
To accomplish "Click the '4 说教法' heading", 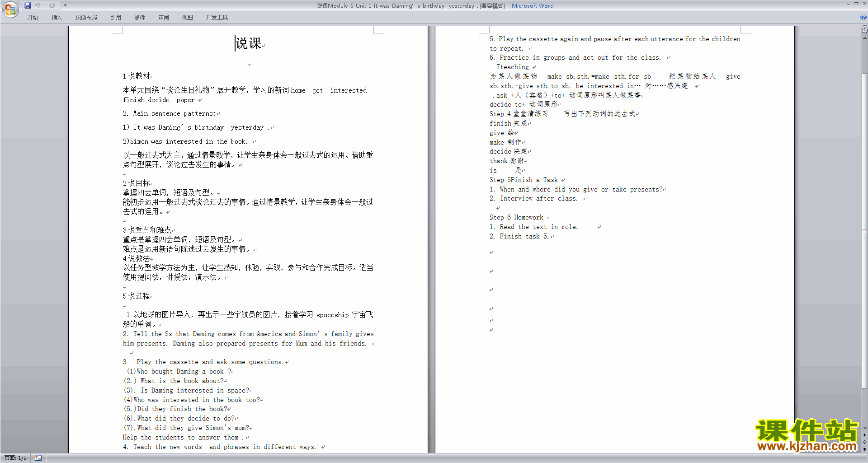I will (137, 259).
